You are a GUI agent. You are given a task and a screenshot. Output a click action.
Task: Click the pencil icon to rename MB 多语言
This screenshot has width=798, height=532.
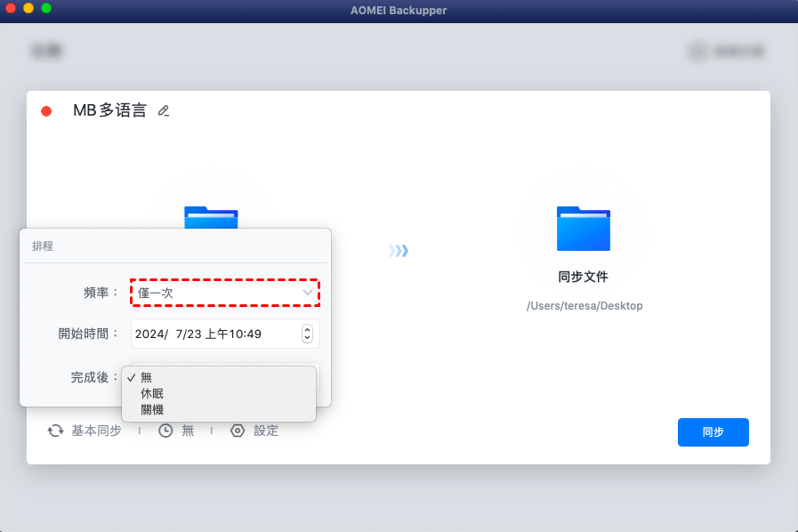click(164, 110)
